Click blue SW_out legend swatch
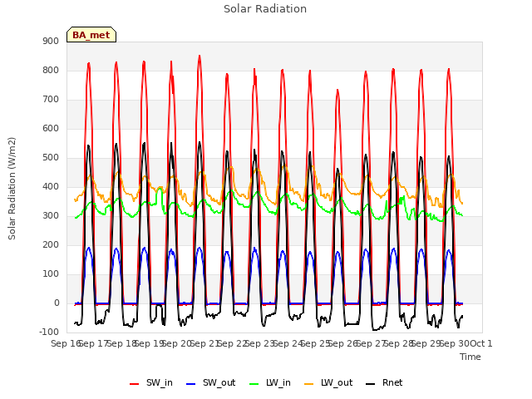 pyautogui.click(x=191, y=384)
